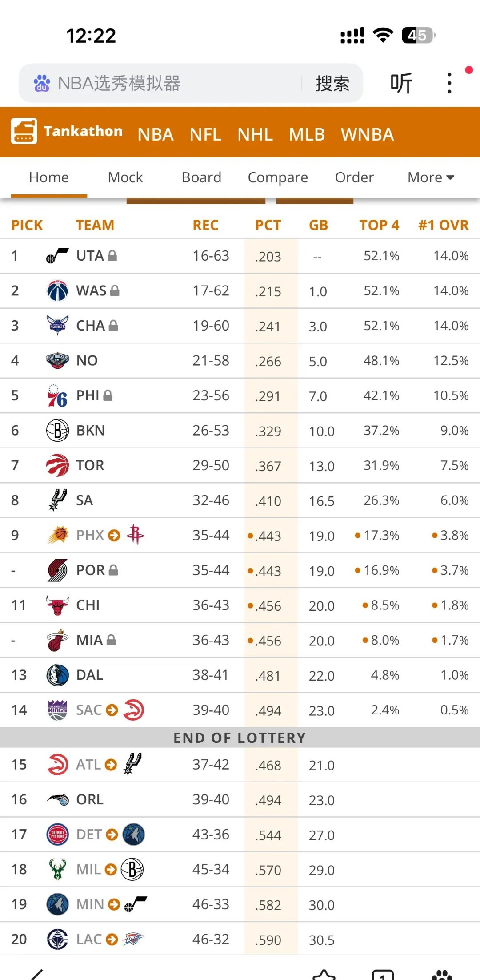Image resolution: width=480 pixels, height=980 pixels.
Task: Open the Board tab
Action: [x=201, y=177]
